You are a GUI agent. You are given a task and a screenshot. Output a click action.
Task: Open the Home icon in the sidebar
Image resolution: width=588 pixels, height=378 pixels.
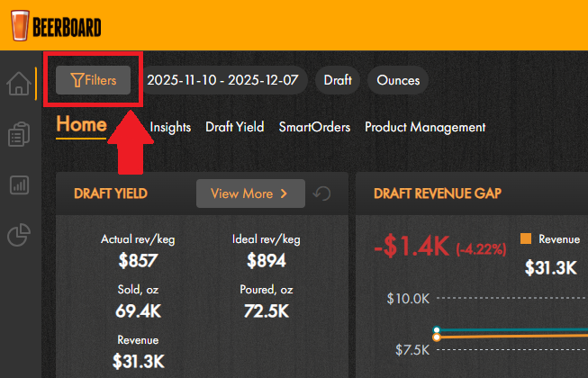click(x=17, y=85)
